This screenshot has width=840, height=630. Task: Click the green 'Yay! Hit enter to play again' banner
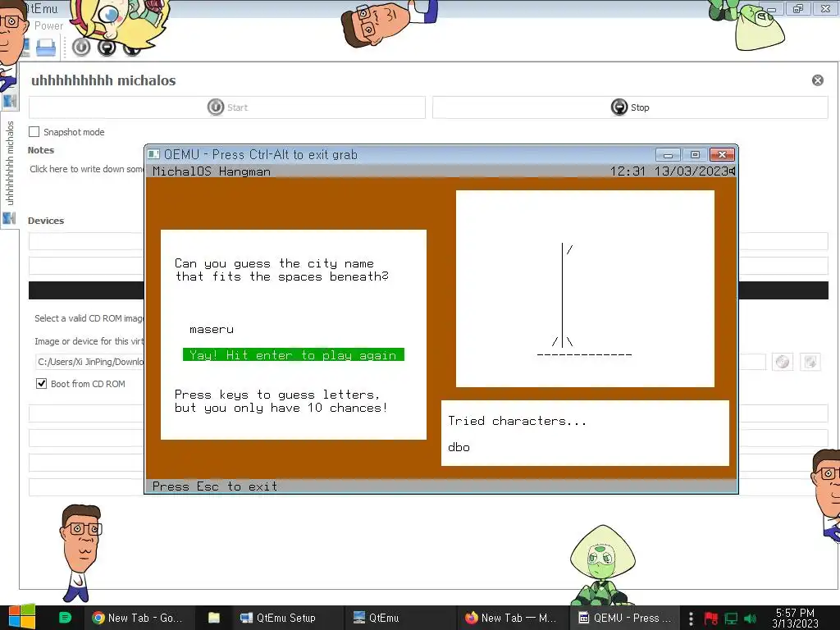coord(294,354)
